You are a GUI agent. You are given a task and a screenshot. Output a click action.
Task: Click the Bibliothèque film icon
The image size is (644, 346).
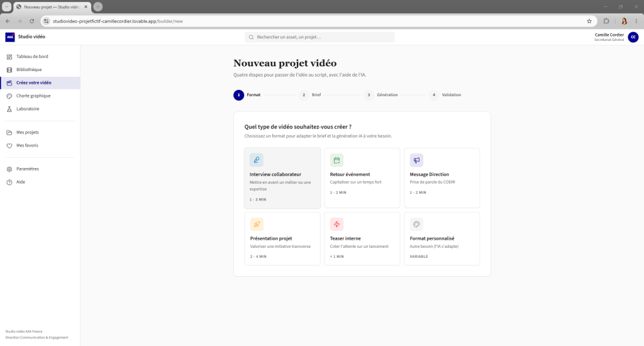9,70
